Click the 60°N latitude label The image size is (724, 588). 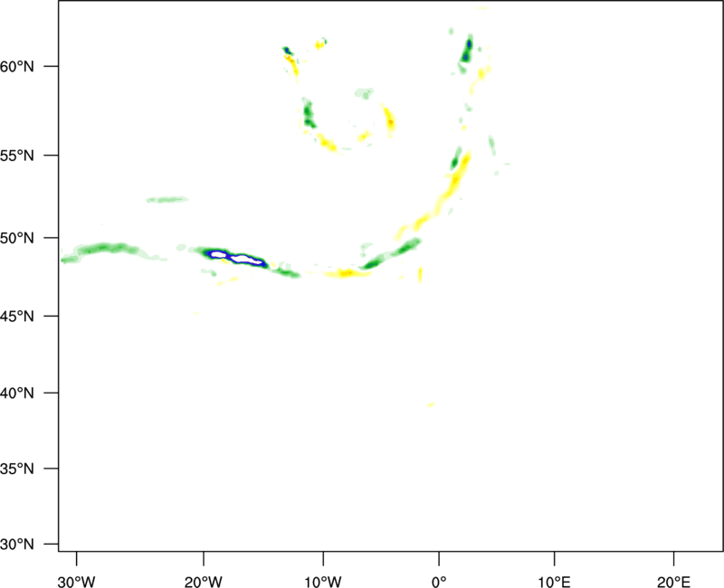(17, 67)
